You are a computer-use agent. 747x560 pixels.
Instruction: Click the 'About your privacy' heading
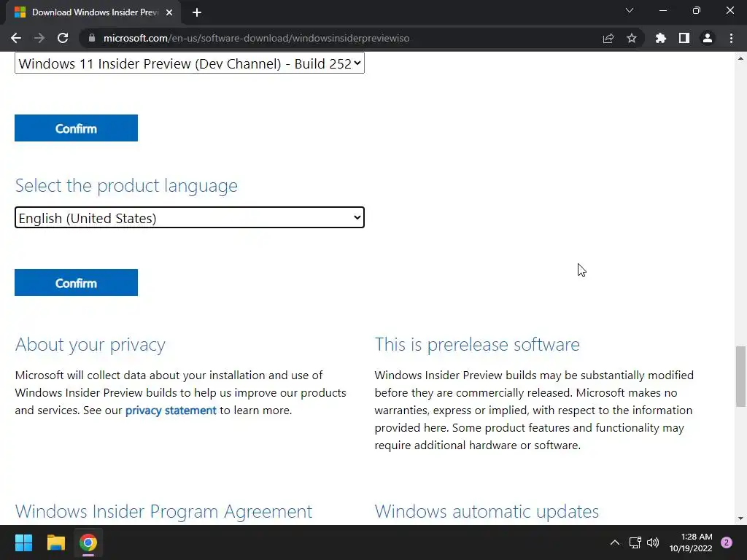tap(90, 344)
